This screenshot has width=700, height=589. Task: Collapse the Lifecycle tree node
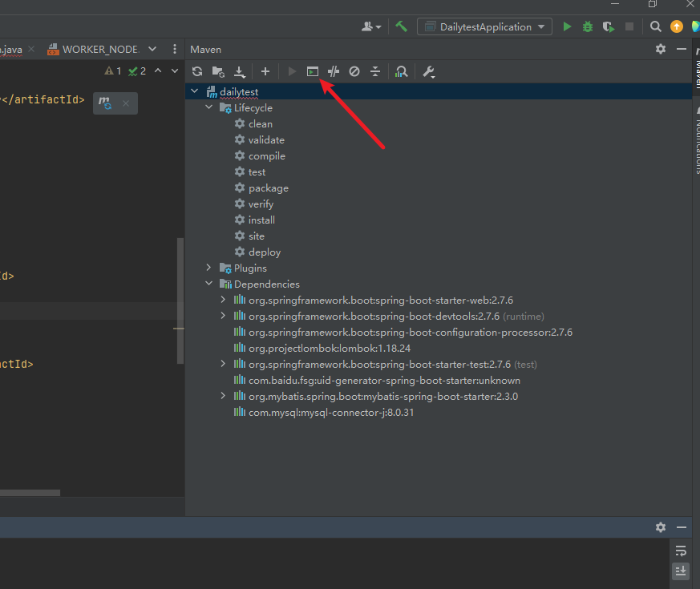click(x=209, y=107)
